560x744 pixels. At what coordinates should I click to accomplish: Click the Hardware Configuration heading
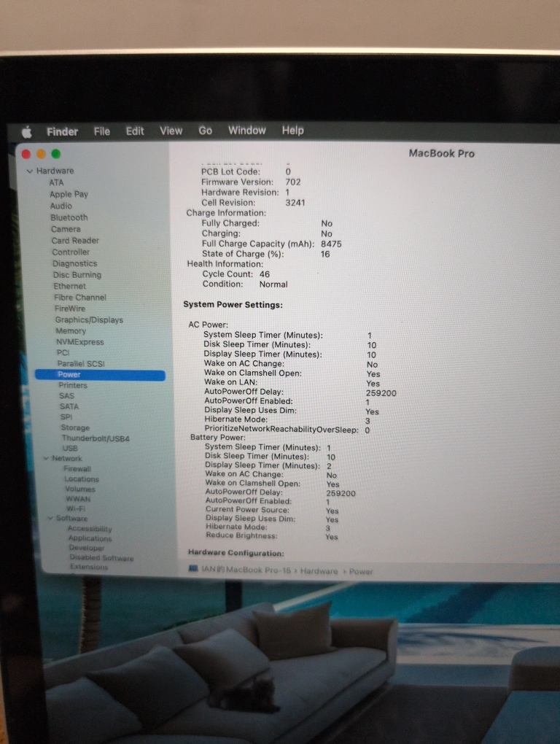236,553
